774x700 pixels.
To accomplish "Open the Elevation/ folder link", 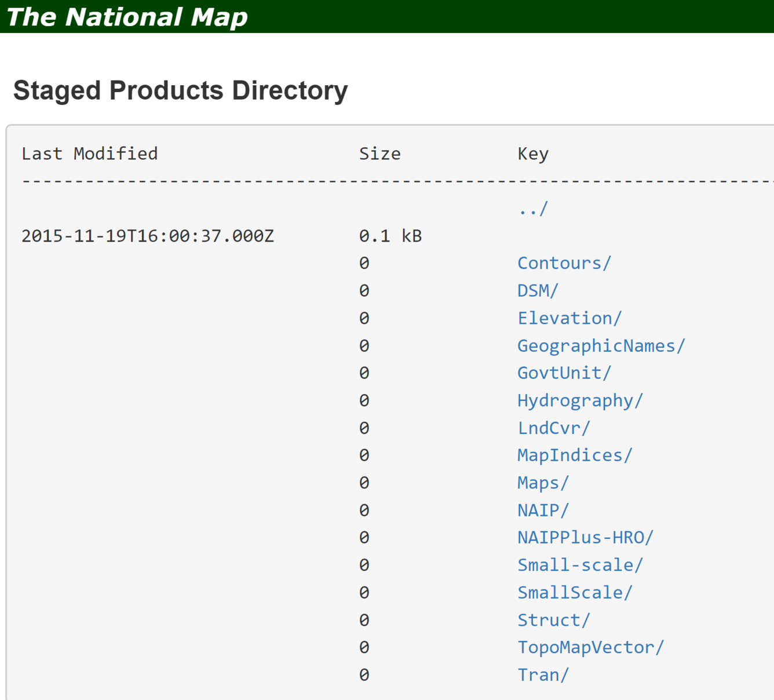I will [x=569, y=318].
